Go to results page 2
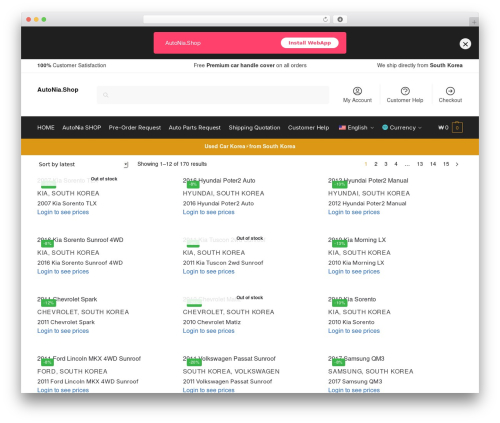The width and height of the screenshot is (500, 423). tap(376, 164)
